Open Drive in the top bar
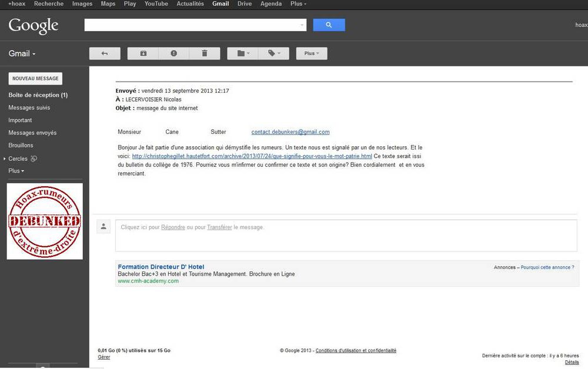Screen dimensions: 588x369 pos(245,4)
